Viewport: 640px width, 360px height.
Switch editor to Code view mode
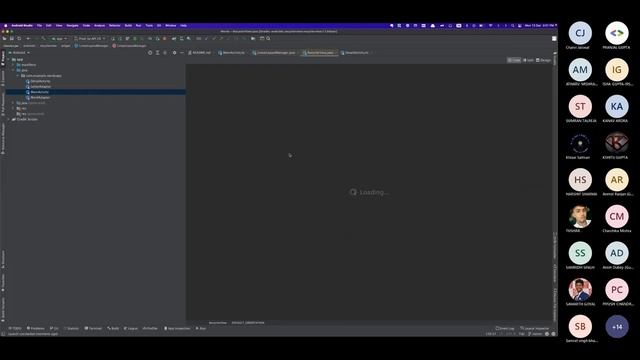514,60
